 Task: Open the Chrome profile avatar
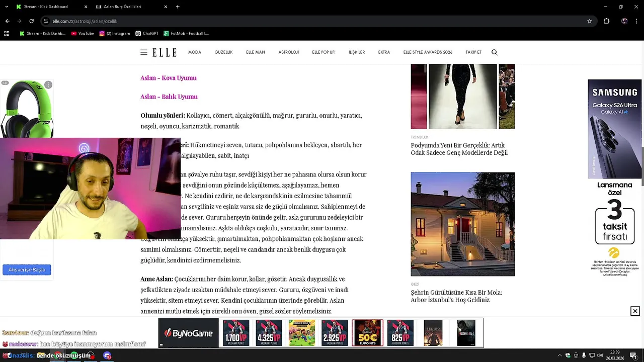pyautogui.click(x=624, y=21)
